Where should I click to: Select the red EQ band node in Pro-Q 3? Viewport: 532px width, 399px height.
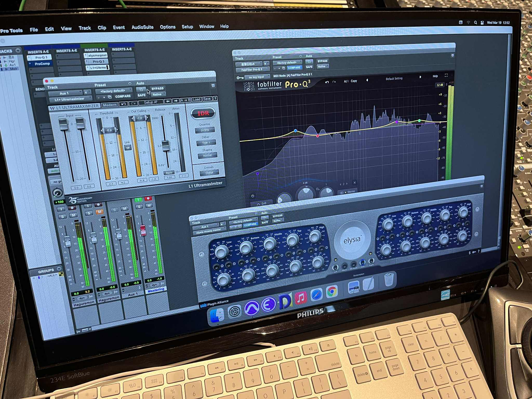317,136
